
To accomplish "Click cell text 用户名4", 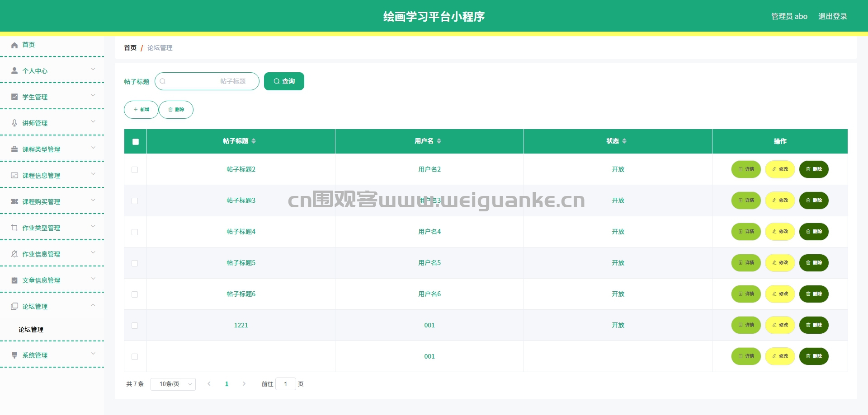I will (x=429, y=232).
